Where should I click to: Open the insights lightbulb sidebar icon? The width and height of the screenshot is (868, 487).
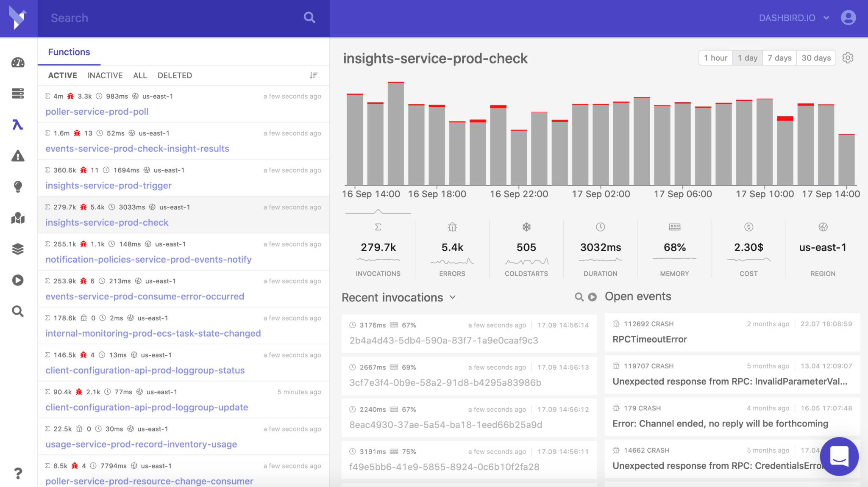[x=17, y=187]
